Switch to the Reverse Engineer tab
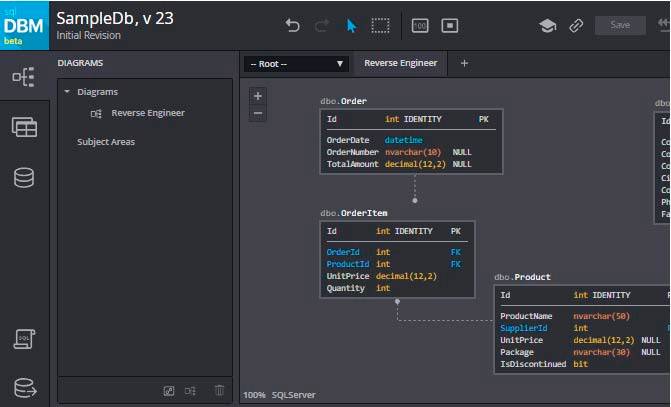Screen dimensions: 671x407 pyautogui.click(x=400, y=63)
